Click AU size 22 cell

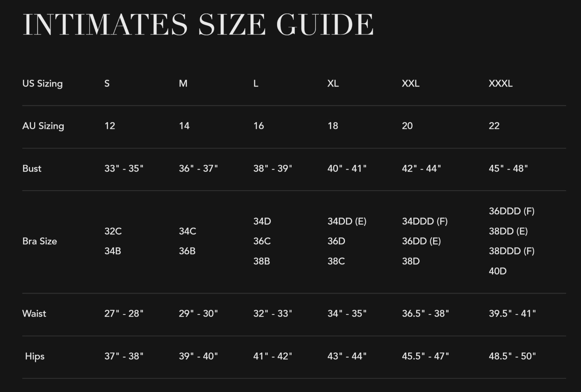click(494, 126)
